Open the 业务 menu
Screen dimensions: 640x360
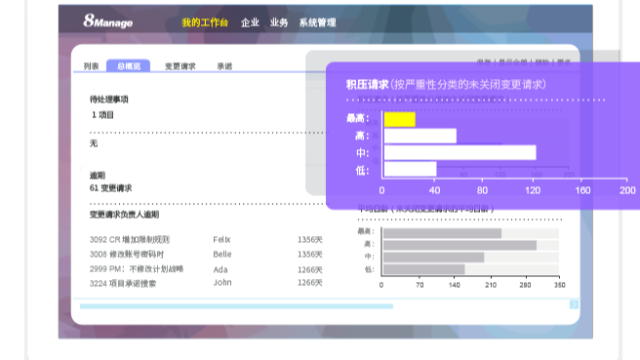(279, 22)
